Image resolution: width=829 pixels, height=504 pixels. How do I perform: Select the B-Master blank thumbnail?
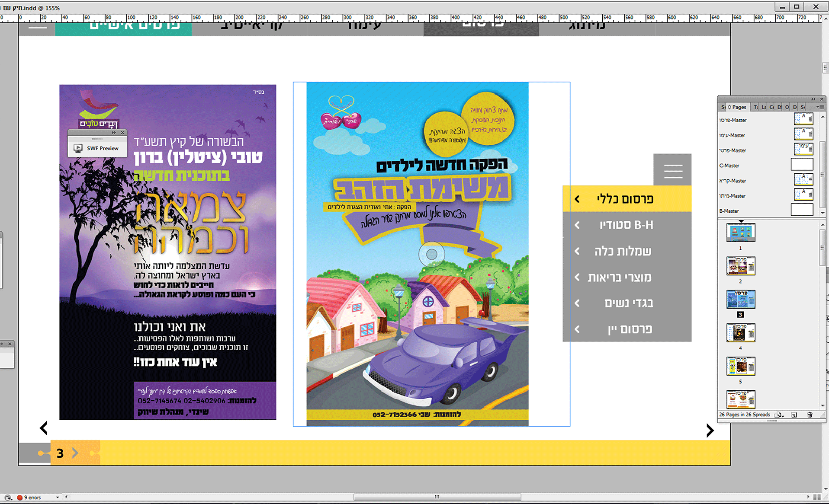(x=802, y=210)
